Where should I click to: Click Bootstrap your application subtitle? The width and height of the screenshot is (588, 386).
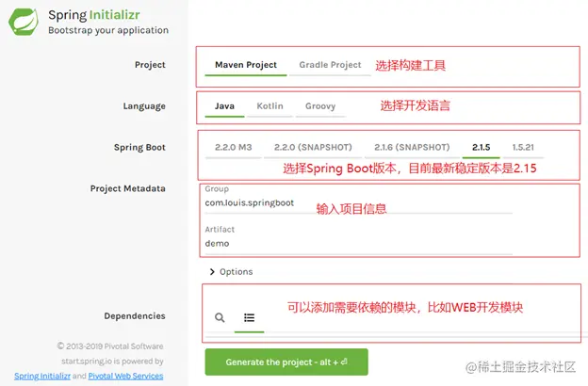108,30
